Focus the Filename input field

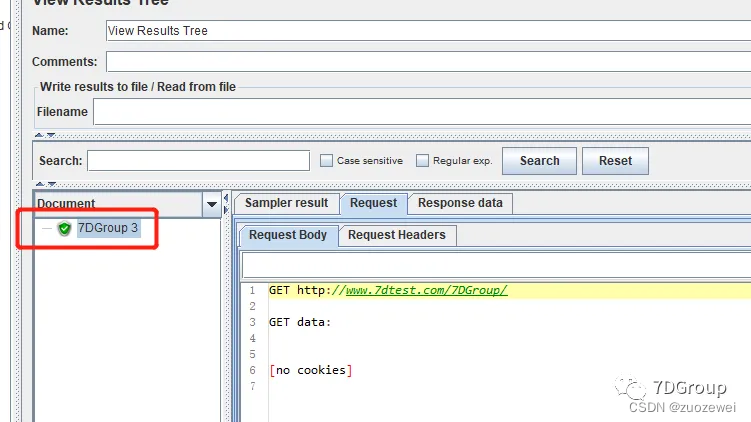click(422, 112)
